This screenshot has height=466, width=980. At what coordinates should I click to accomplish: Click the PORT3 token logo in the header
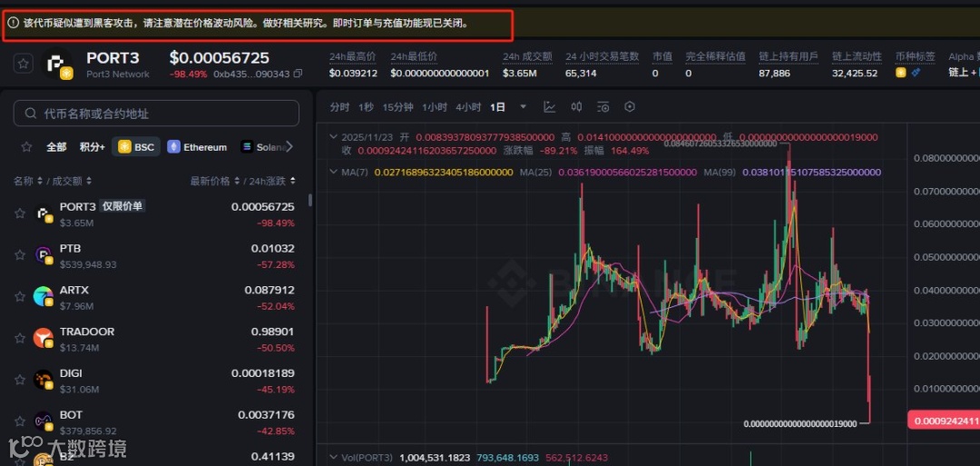(x=57, y=64)
